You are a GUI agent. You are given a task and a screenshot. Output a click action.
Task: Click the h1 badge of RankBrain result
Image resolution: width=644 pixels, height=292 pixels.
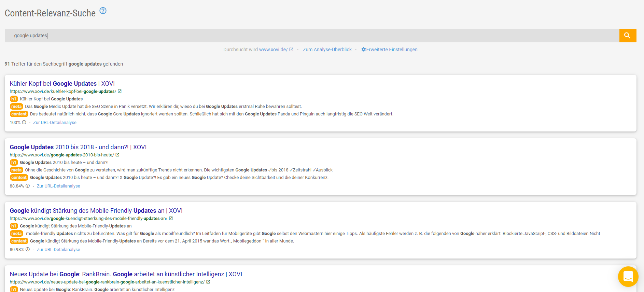pos(14,289)
